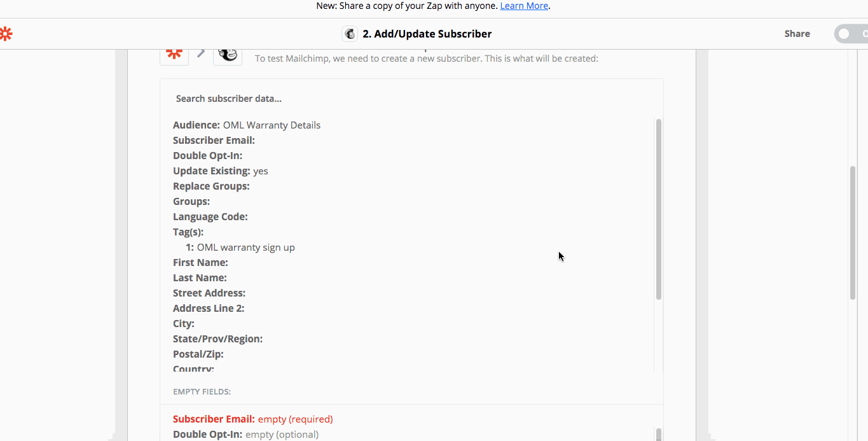Select the 'Address Line 2:' row

209,309
